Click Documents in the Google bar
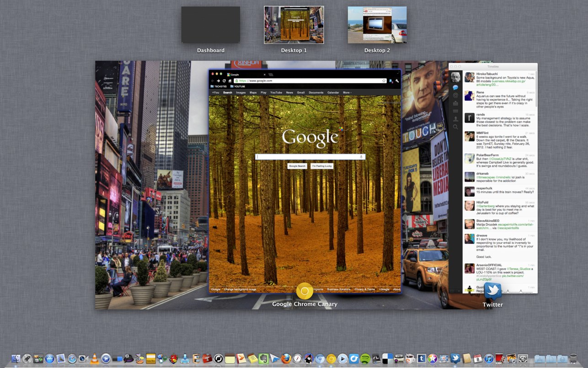The height and width of the screenshot is (368, 588). pyautogui.click(x=316, y=92)
